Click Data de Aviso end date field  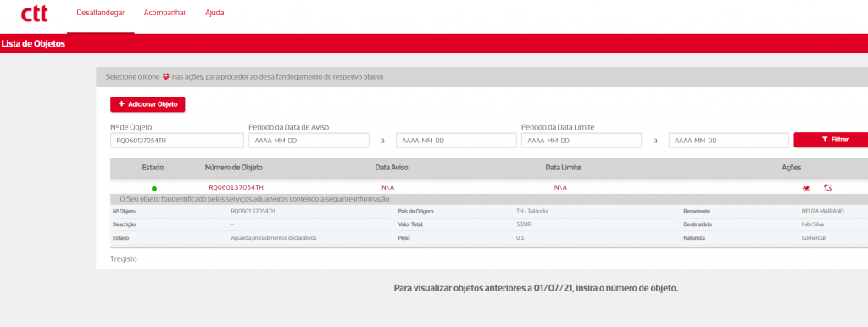point(456,141)
